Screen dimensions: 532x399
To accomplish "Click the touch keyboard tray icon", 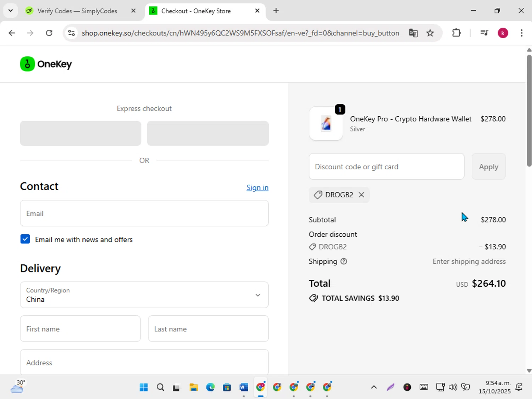I will tap(424, 387).
